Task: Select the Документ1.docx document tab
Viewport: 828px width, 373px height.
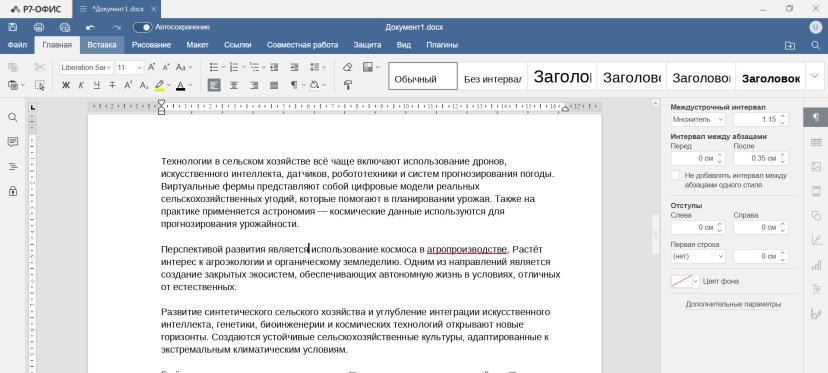Action: [117, 9]
